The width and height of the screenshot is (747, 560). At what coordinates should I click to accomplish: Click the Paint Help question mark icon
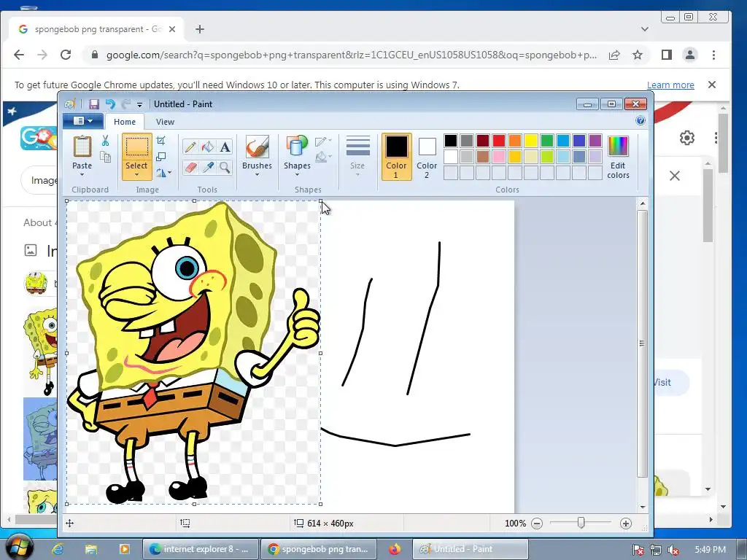coord(640,120)
